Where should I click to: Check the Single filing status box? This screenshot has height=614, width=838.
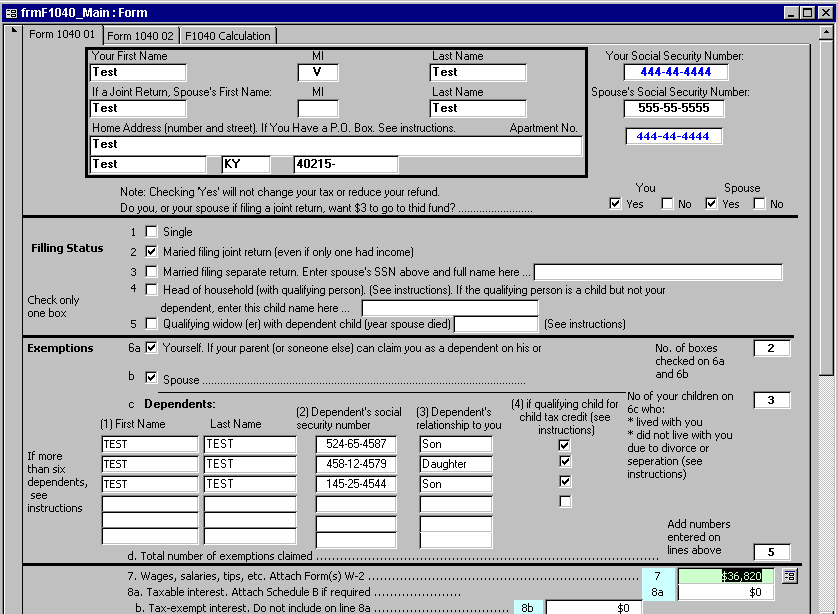coord(152,231)
